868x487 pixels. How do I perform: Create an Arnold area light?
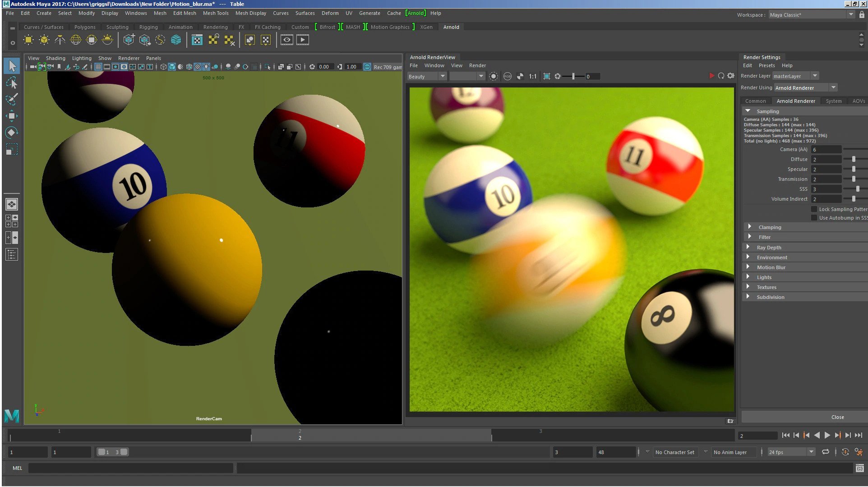pos(28,40)
